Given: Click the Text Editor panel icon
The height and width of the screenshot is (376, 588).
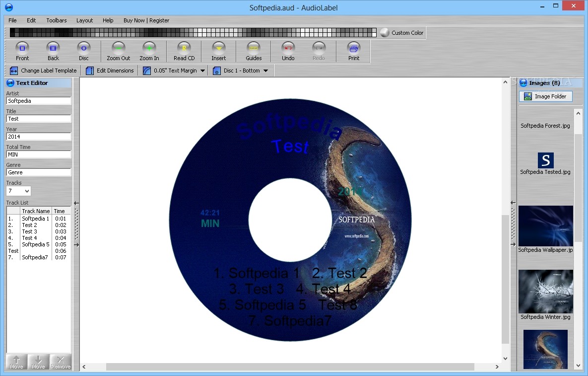Looking at the screenshot, I should tap(10, 83).
